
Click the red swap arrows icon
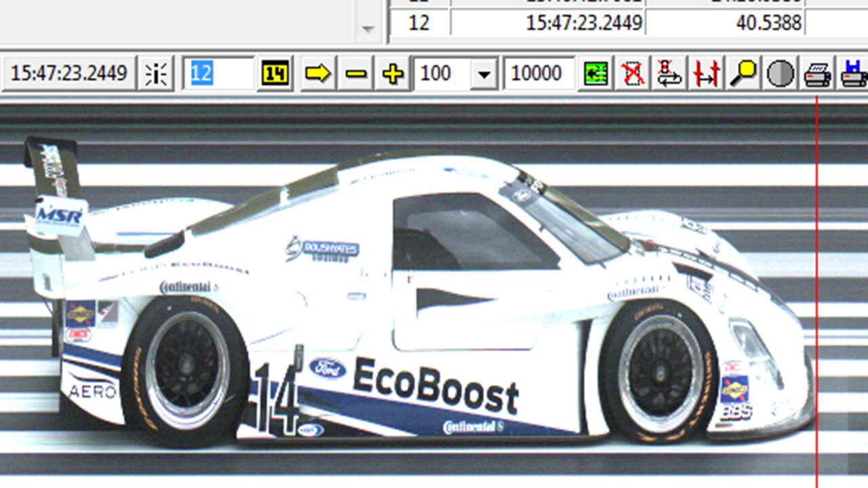pyautogui.click(x=669, y=73)
